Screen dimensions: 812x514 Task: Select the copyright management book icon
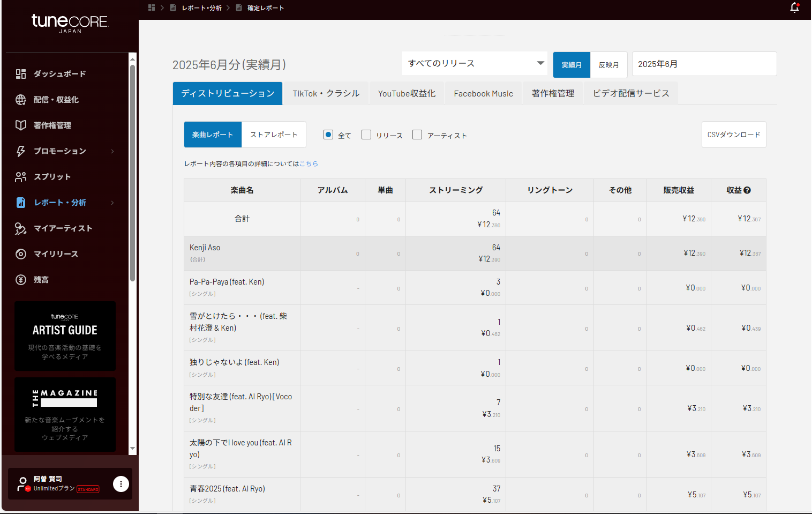tap(21, 125)
